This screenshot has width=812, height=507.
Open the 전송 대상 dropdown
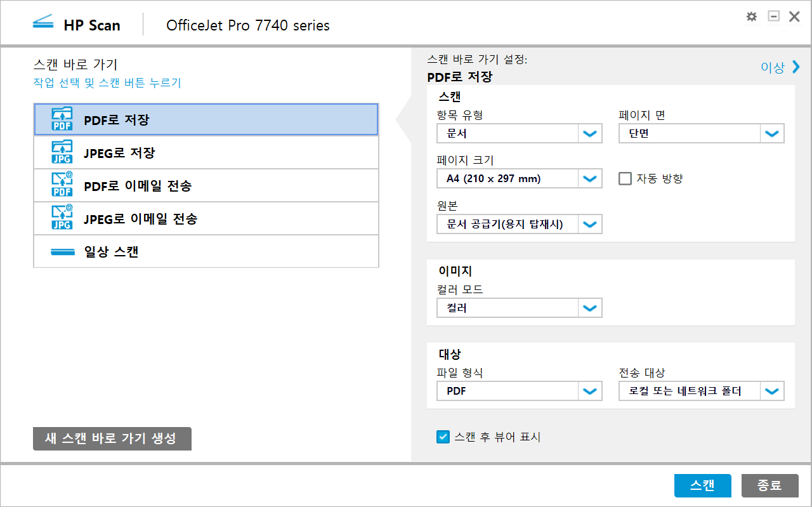(x=702, y=391)
